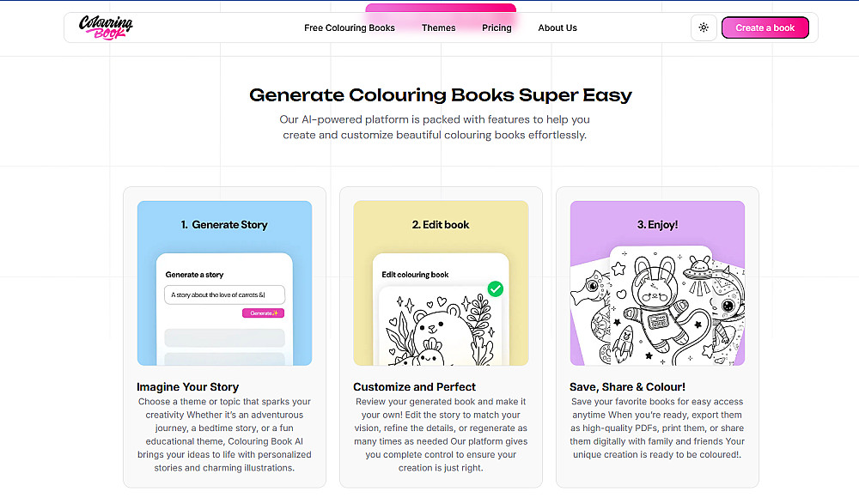Click the Colouring Book logo
859x504 pixels.
pos(106,27)
